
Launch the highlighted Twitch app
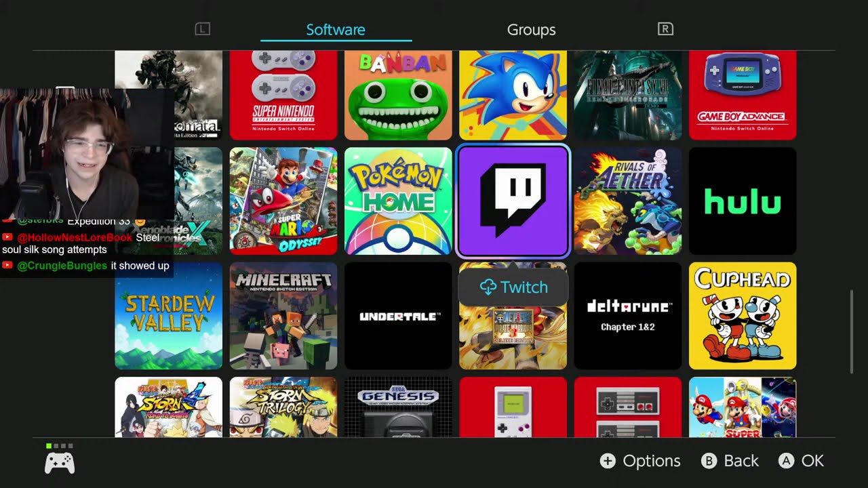point(513,201)
